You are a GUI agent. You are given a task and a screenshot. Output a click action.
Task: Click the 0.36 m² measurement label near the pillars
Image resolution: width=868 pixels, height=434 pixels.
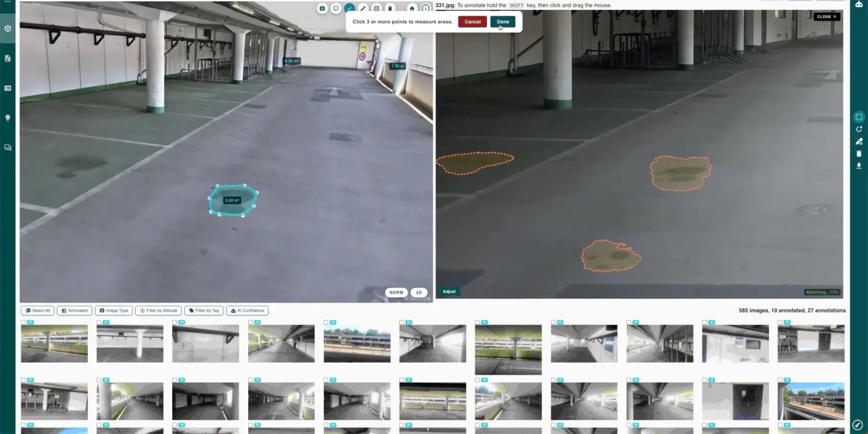pos(292,61)
